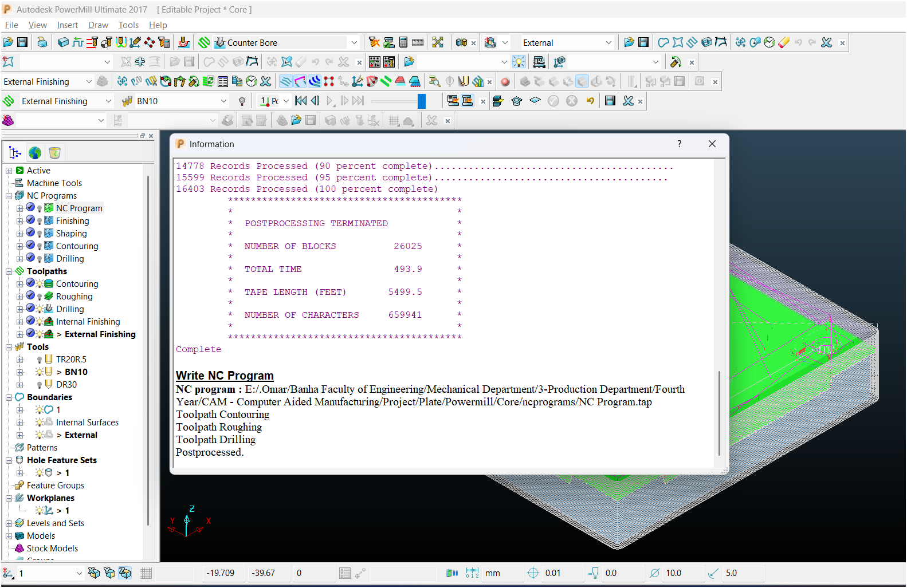Click the tool diameter symbol in status bar
This screenshot has height=588, width=907.
pyautogui.click(x=654, y=573)
